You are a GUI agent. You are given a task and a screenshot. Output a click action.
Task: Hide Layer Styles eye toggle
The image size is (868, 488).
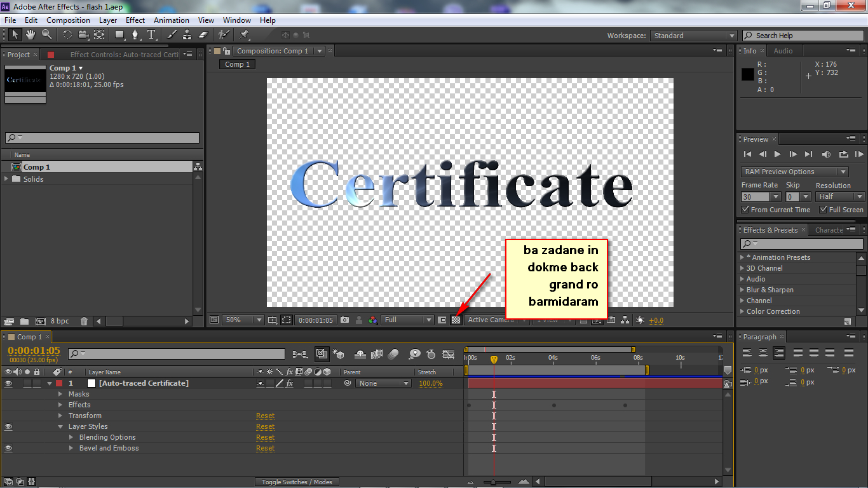(x=8, y=426)
